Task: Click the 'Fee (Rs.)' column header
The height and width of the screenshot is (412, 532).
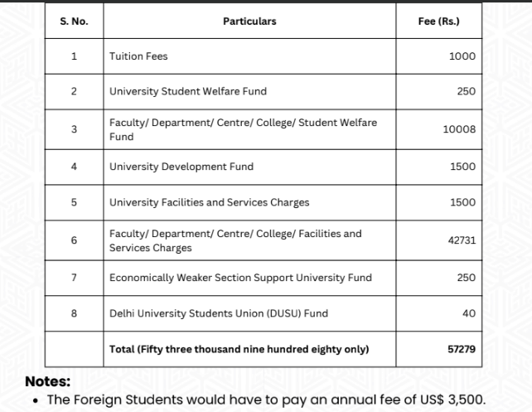Action: tap(438, 22)
